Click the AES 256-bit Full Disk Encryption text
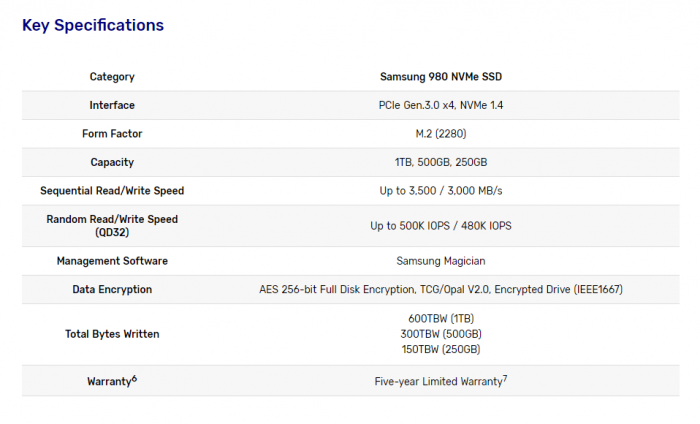Image resolution: width=700 pixels, height=424 pixels. pyautogui.click(x=330, y=289)
